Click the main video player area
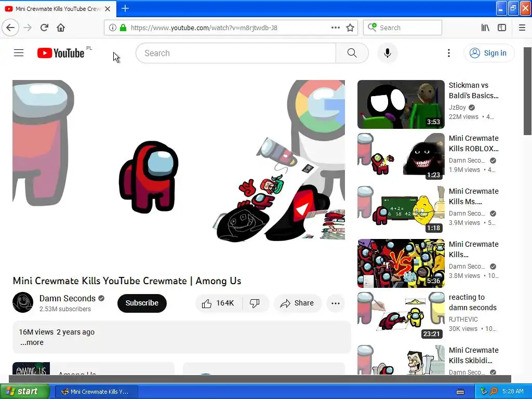 point(179,174)
